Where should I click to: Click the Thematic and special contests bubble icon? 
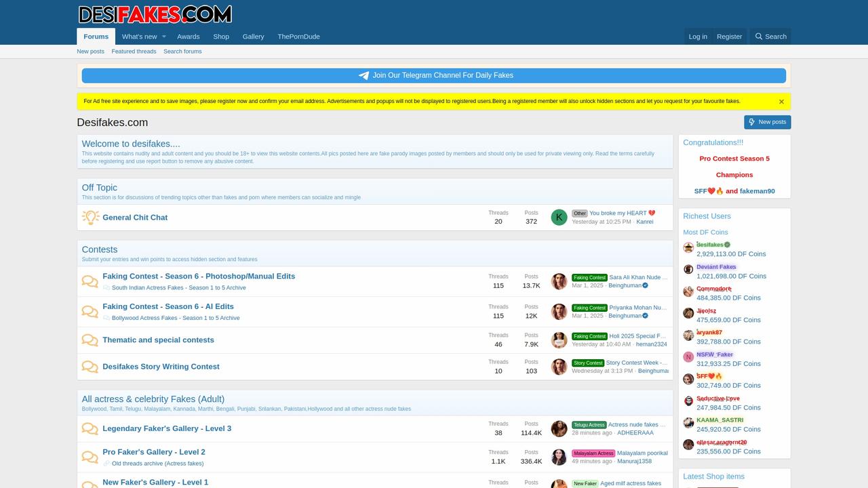pyautogui.click(x=90, y=340)
